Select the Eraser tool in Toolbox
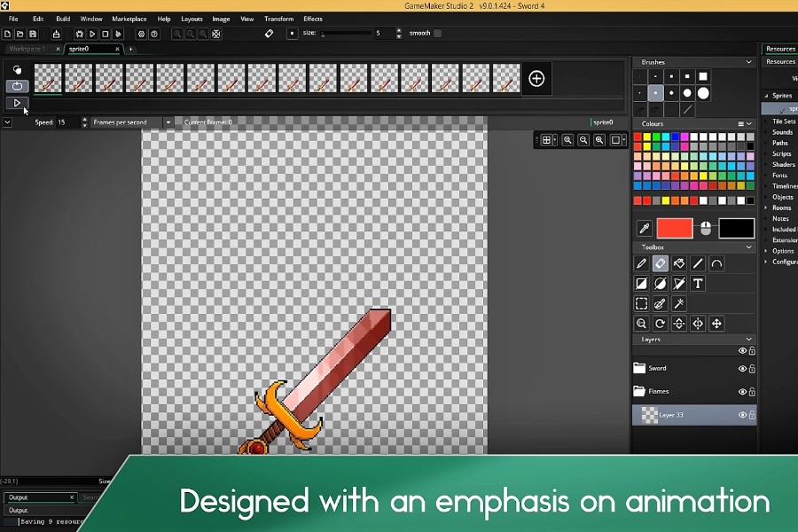The width and height of the screenshot is (798, 532). 660,263
